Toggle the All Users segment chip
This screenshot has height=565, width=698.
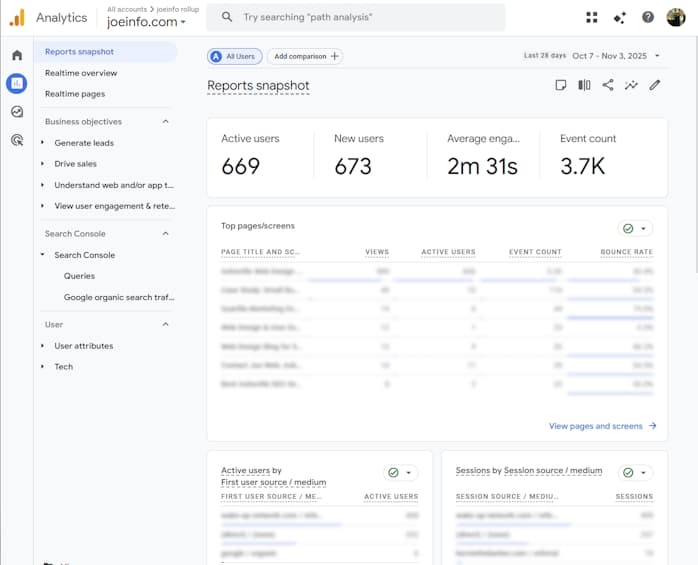pyautogui.click(x=232, y=57)
